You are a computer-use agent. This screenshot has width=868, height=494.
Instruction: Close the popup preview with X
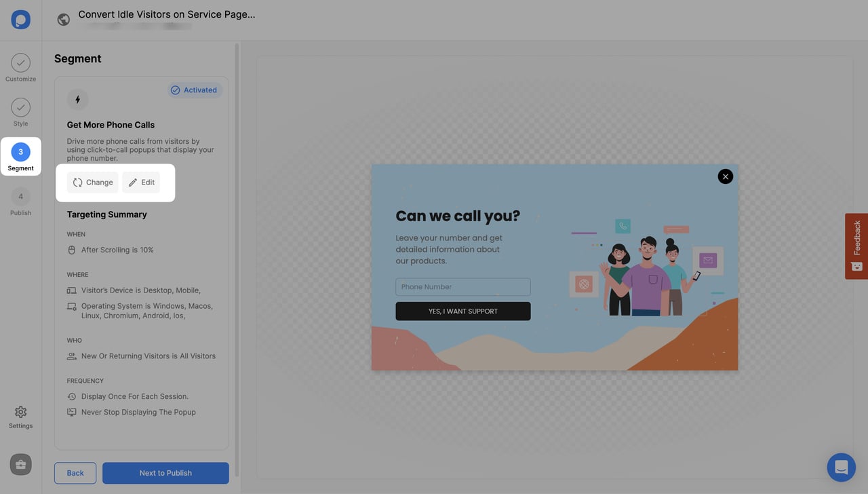(x=726, y=176)
